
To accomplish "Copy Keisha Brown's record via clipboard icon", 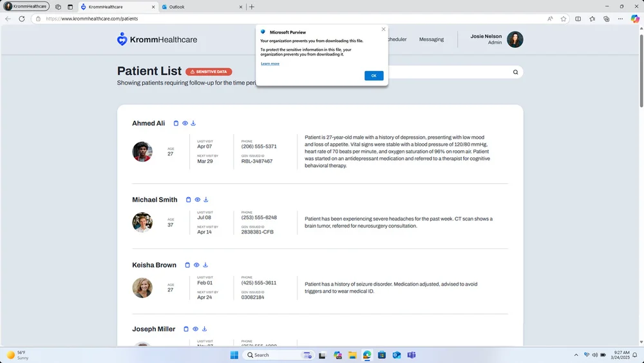I will point(187,265).
